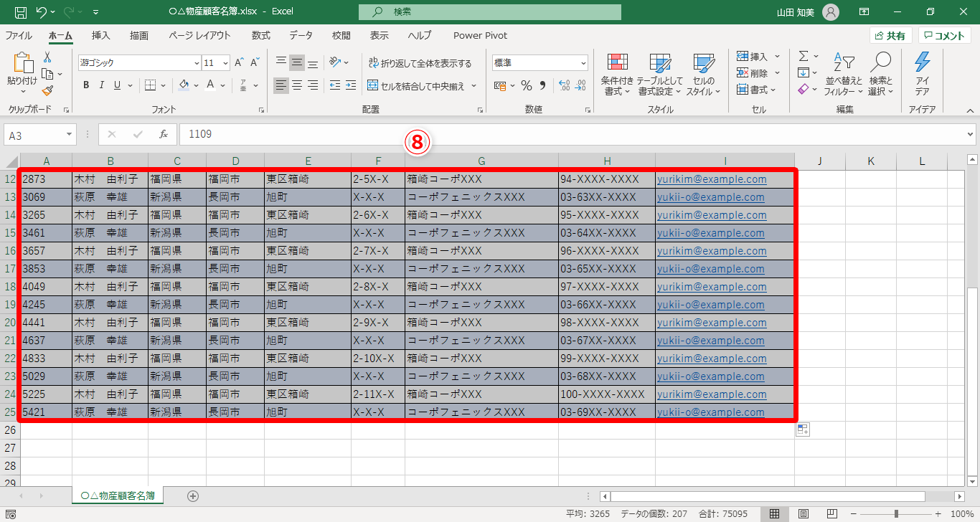The width and height of the screenshot is (980, 522).
Task: Select the ○△物産顧客名簿 sheet tab
Action: 118,495
